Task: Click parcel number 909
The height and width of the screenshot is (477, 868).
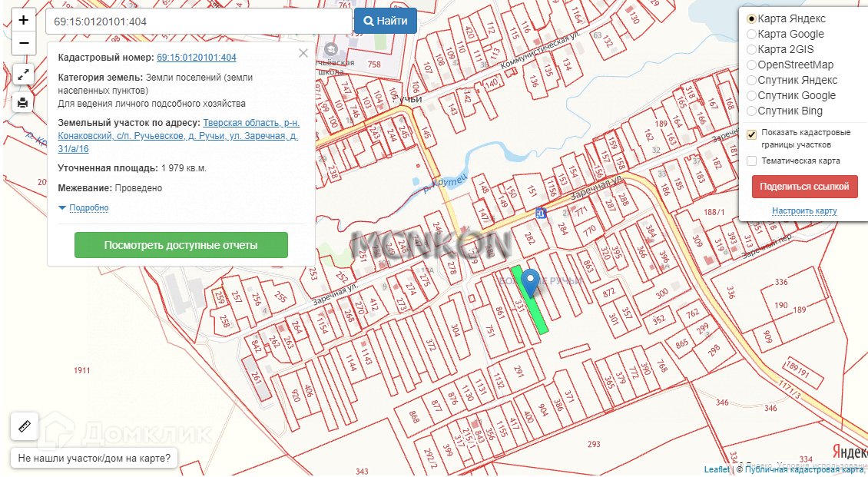Action: [x=767, y=336]
